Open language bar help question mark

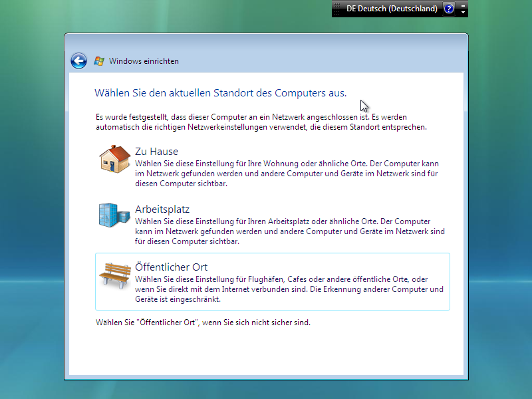coord(449,9)
